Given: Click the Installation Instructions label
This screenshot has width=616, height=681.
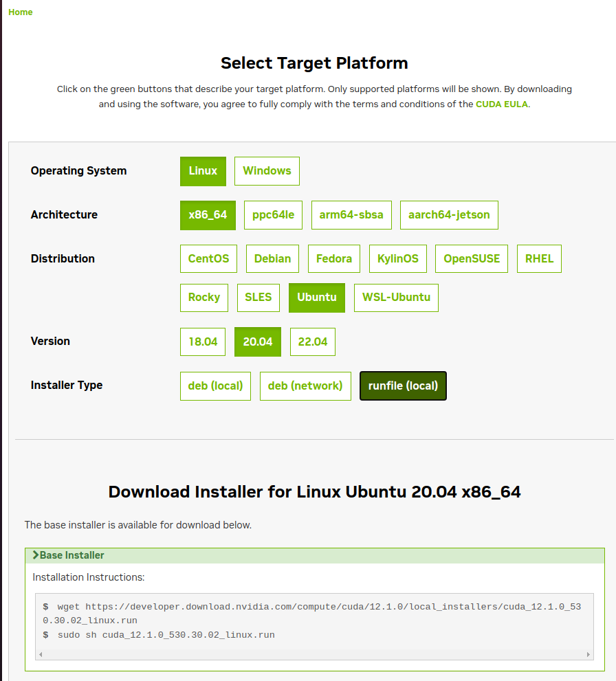Looking at the screenshot, I should (x=89, y=577).
